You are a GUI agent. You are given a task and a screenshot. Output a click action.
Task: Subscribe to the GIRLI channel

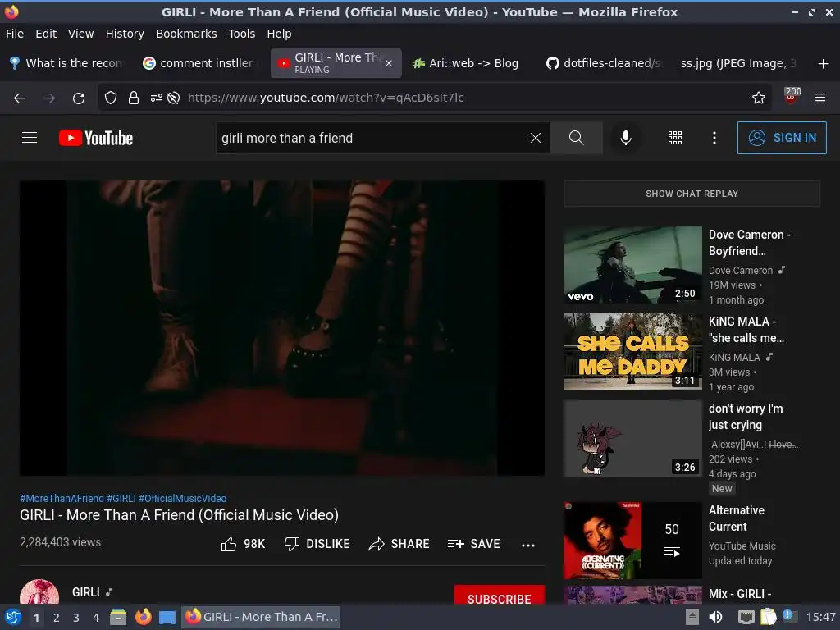(x=500, y=596)
